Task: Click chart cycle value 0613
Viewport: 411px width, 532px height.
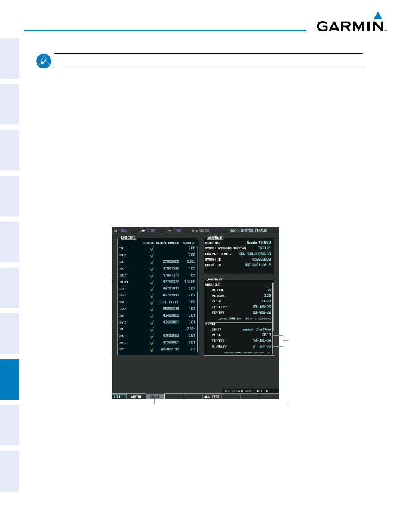Action: pyautogui.click(x=267, y=335)
